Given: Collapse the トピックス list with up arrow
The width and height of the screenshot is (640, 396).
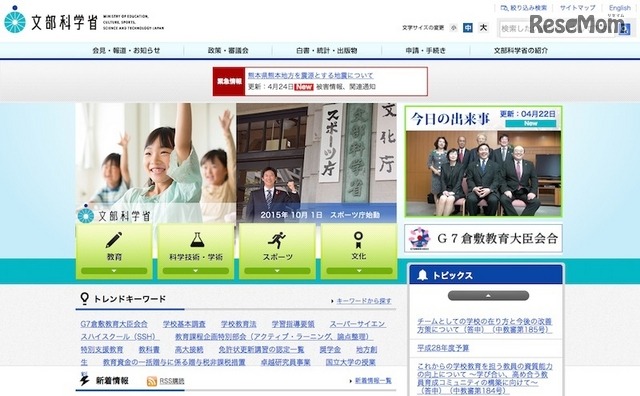Looking at the screenshot, I should [488, 296].
